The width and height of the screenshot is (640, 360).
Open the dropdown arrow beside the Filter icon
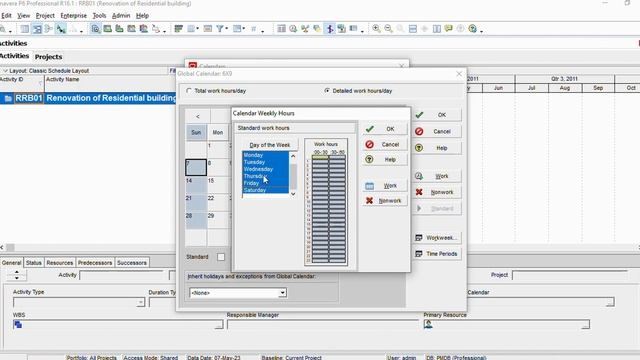[x=227, y=29]
